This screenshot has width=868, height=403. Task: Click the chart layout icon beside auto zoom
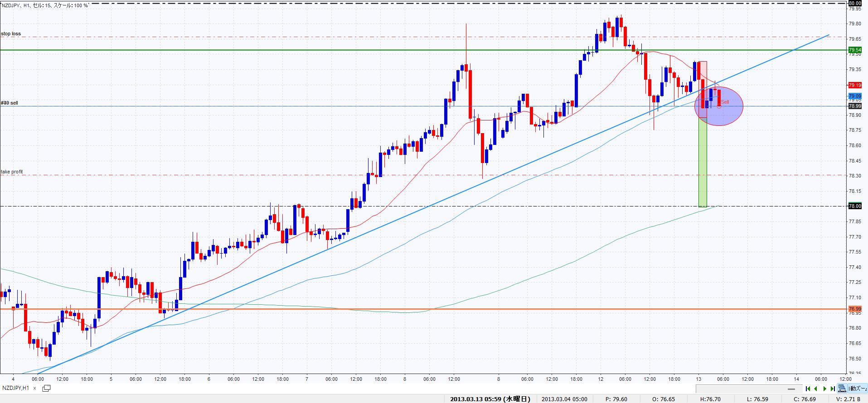842,389
